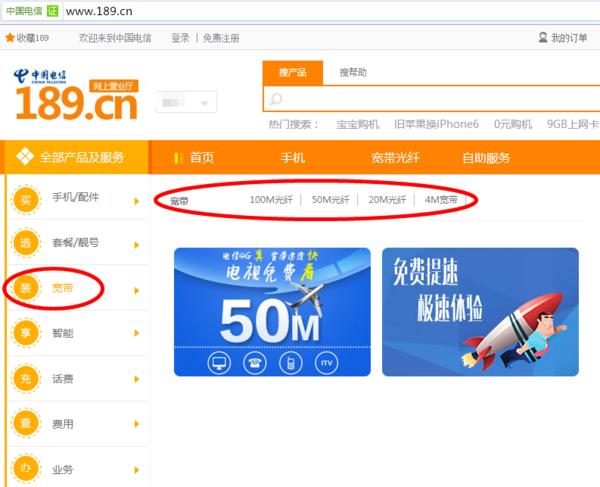Click the 费用 sidebar label
The image size is (600, 487).
pos(62,424)
